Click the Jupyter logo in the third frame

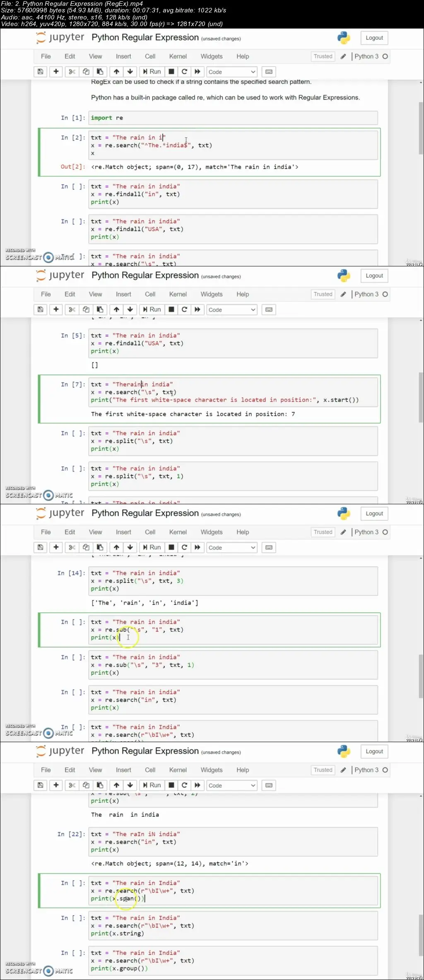click(x=60, y=513)
